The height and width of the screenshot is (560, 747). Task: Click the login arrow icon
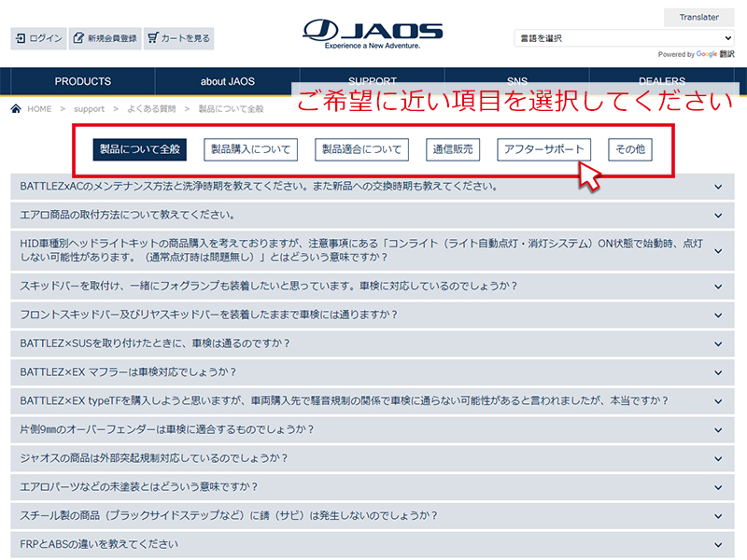[x=21, y=38]
